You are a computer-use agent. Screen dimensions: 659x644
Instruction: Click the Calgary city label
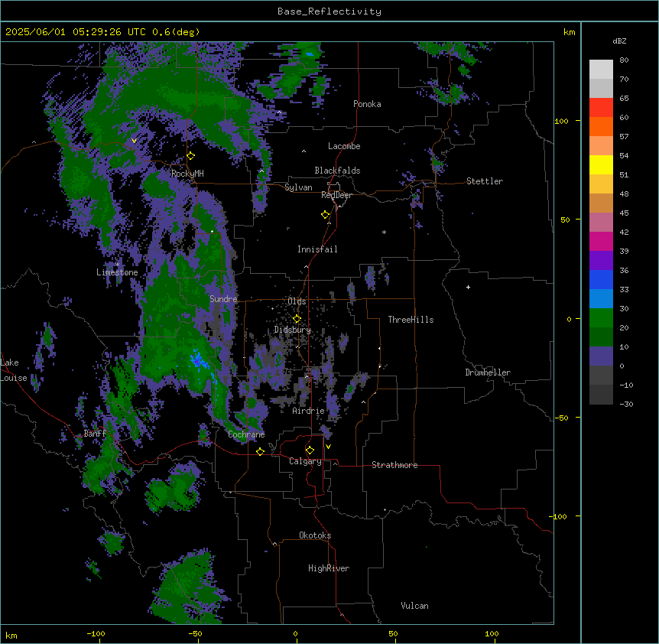(x=305, y=461)
